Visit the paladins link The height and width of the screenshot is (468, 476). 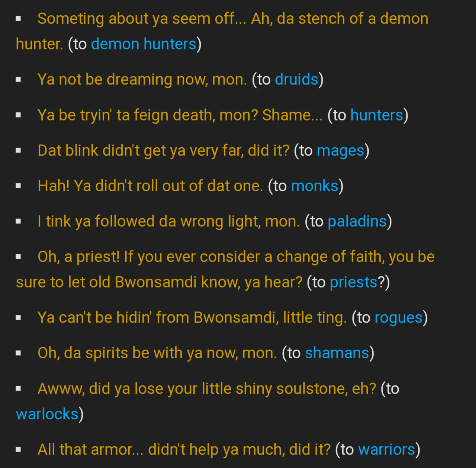point(357,221)
